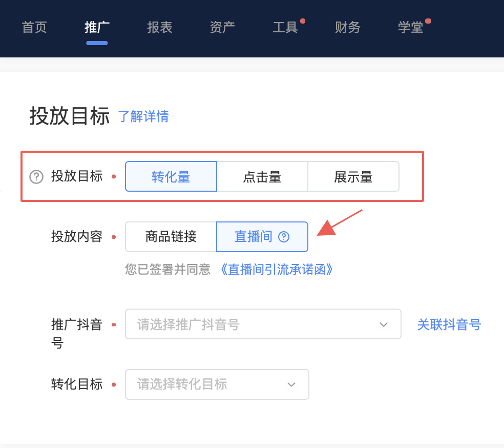The height and width of the screenshot is (448, 504).
Task: Switch to the 首页 tab
Action: 34,28
